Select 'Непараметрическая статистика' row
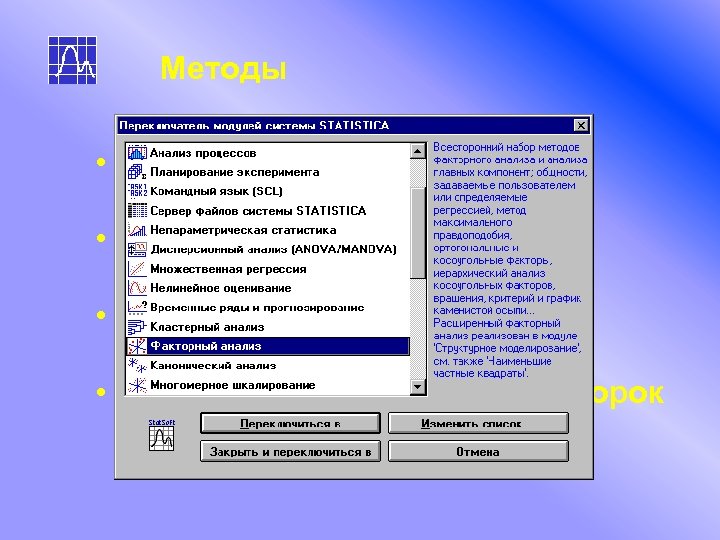 point(268,230)
